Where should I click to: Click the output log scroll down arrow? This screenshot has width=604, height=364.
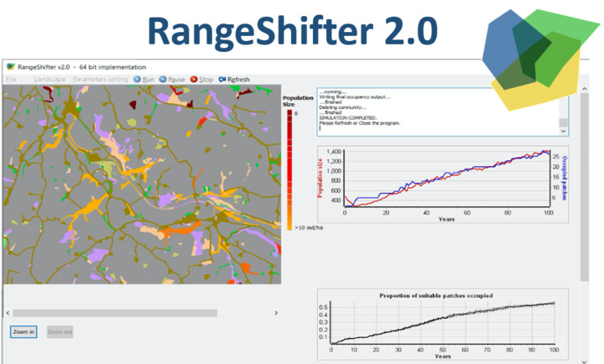(x=563, y=132)
